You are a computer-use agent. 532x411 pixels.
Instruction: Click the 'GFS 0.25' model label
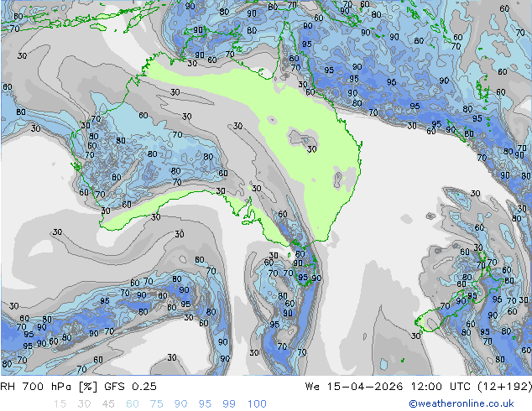coord(131,387)
